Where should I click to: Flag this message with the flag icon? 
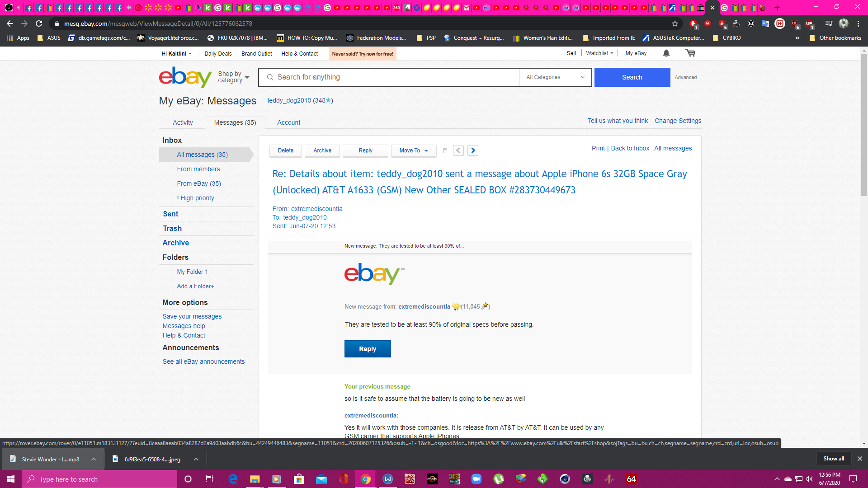445,150
